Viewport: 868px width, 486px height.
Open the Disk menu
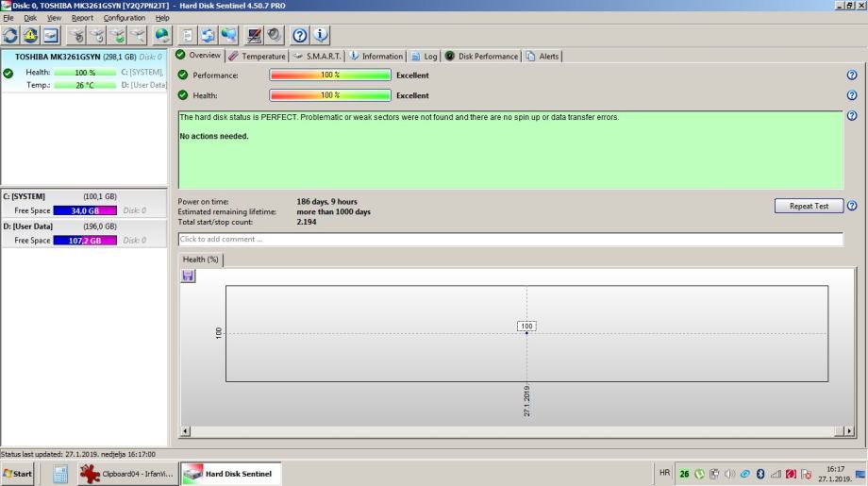tap(30, 18)
